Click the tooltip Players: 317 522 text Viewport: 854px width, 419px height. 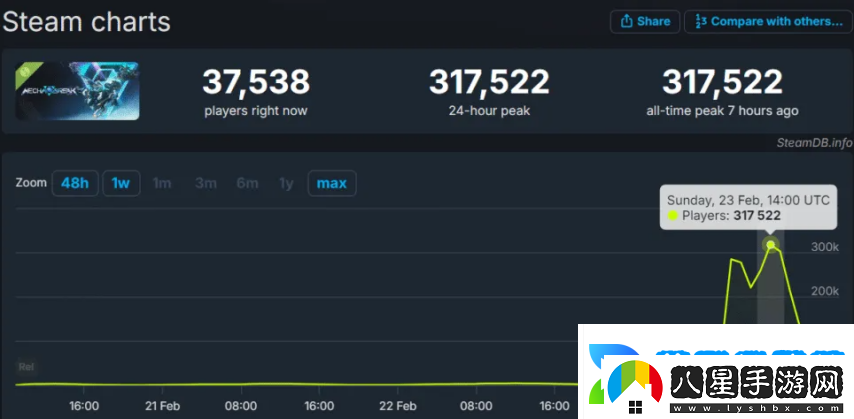tap(725, 216)
